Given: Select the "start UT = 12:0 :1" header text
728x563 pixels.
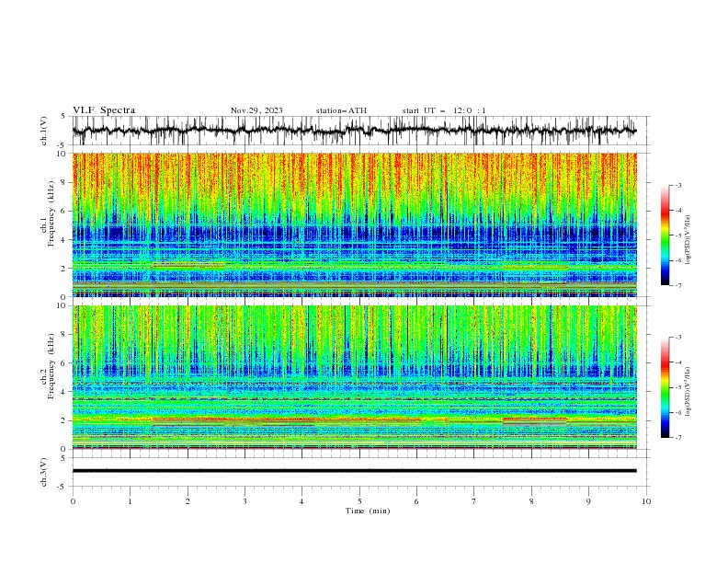Looking at the screenshot, I should pyautogui.click(x=444, y=110).
